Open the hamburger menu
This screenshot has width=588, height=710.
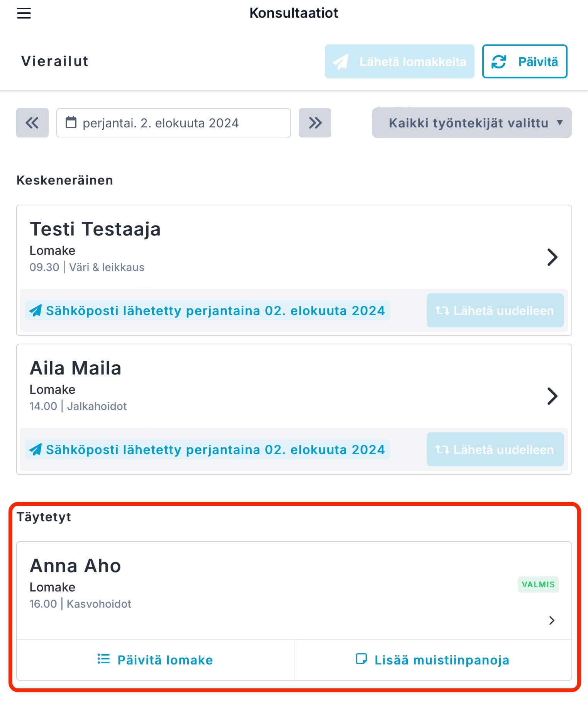24,13
